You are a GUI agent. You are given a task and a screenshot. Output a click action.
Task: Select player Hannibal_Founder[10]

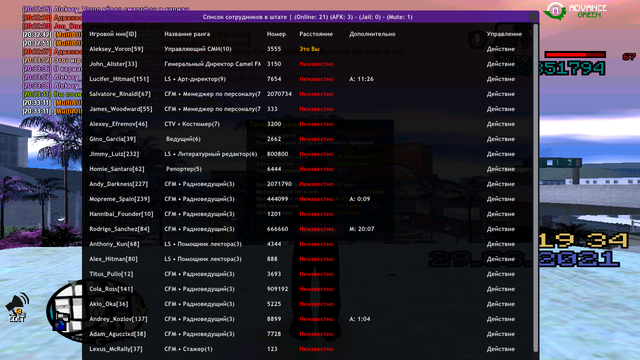coord(121,214)
